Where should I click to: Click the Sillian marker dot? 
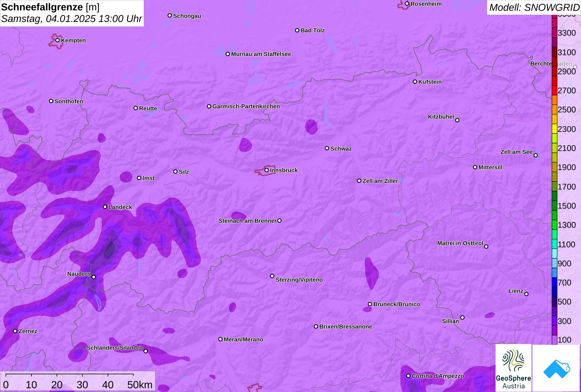pyautogui.click(x=462, y=318)
